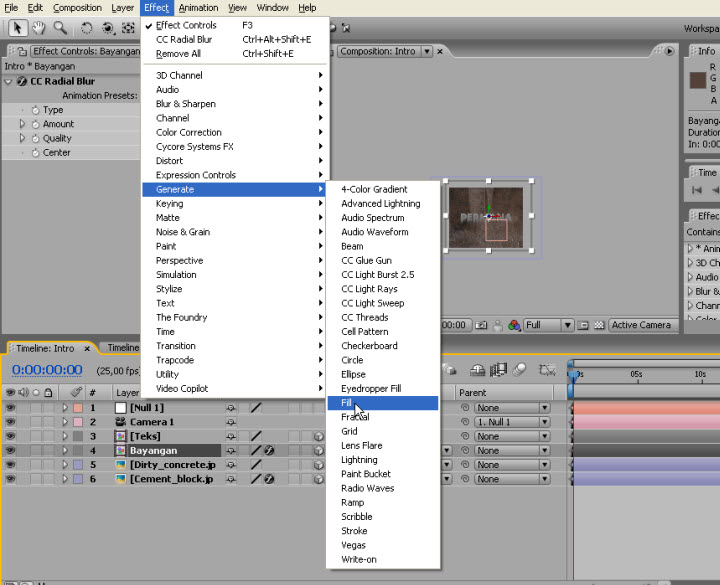Screen dimensions: 720x585
Task: Click the 3D layer cube for Bayangan
Action: pos(318,450)
